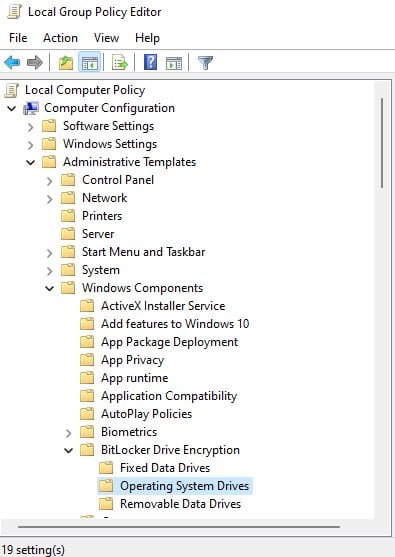Click the Export List toolbar icon
The height and width of the screenshot is (557, 395).
tap(120, 63)
